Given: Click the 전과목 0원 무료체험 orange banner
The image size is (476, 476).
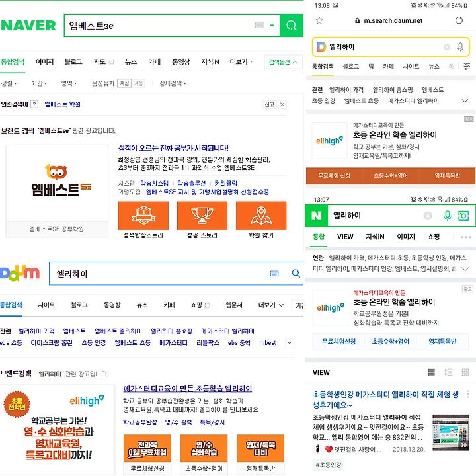Looking at the screenshot, I should 147,449.
